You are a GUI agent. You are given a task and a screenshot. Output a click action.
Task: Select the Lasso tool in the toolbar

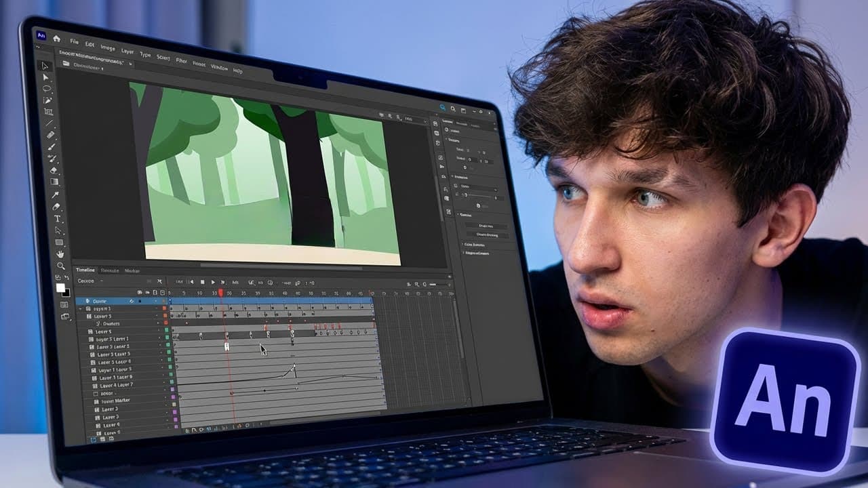[47, 89]
